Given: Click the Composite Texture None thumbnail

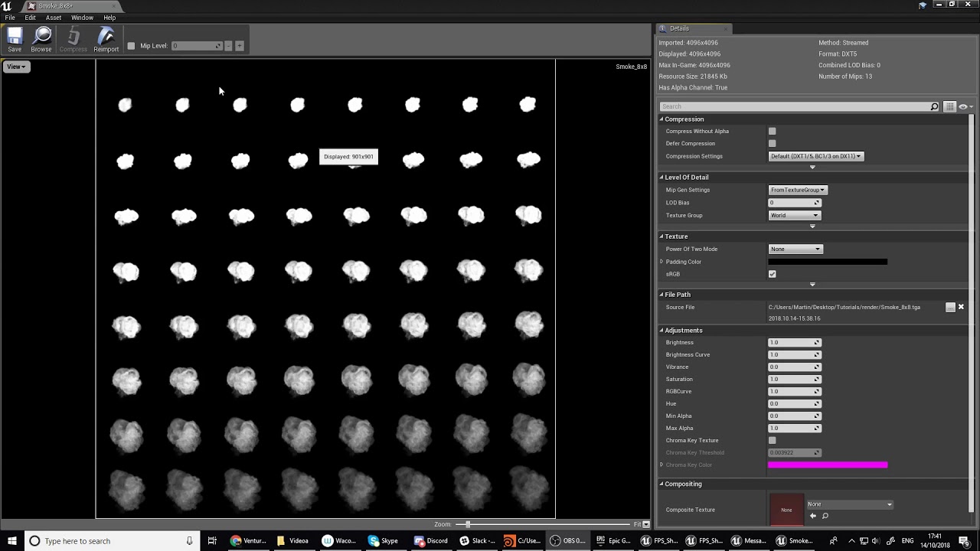Looking at the screenshot, I should (x=786, y=510).
